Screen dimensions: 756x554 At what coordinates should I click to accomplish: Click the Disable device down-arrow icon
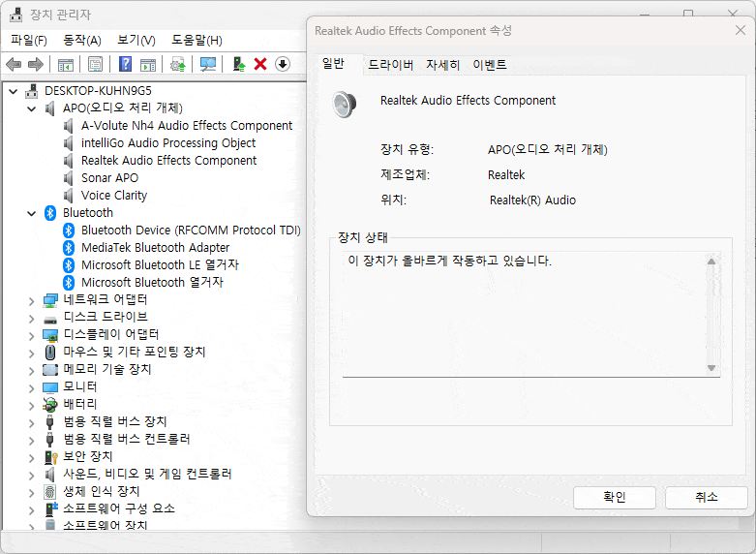[x=283, y=64]
